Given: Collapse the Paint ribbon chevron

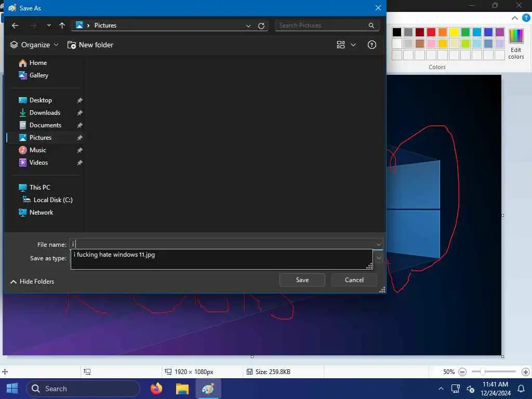Looking at the screenshot, I should [x=515, y=18].
